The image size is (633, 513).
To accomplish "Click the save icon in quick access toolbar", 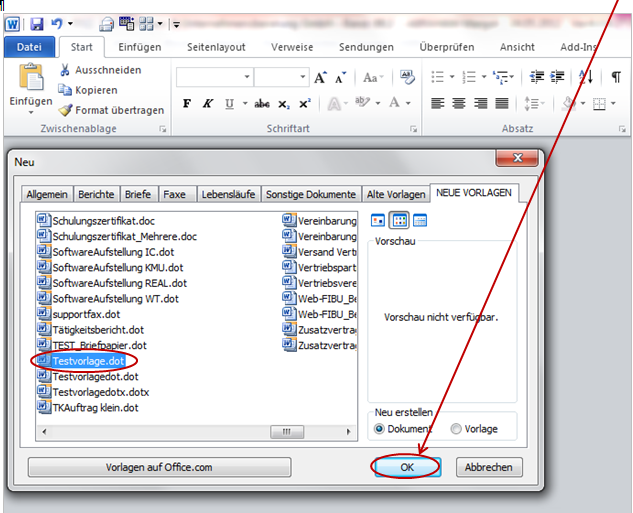I will click(x=37, y=23).
